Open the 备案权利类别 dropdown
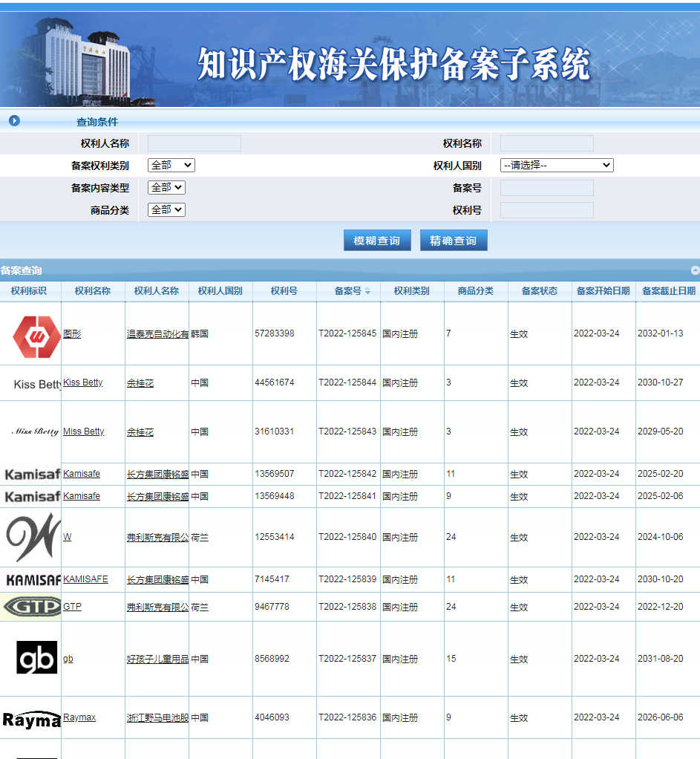Screen dimensions: 700x759 (171, 165)
